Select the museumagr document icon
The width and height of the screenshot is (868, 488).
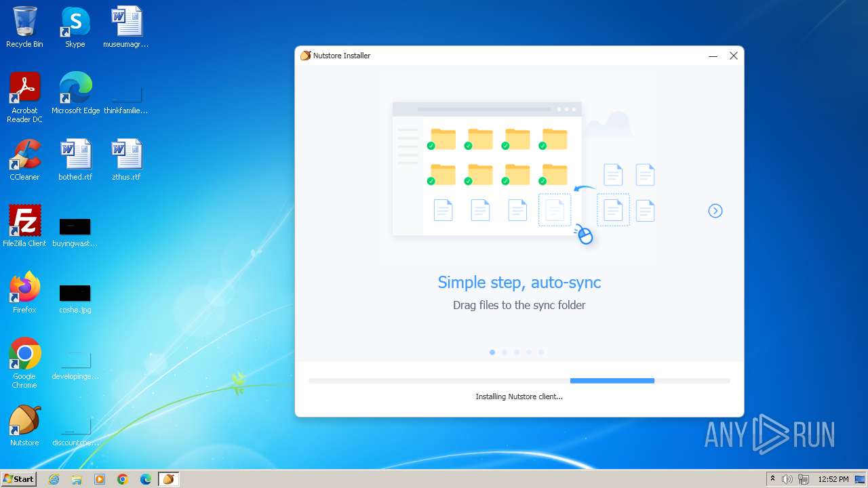[126, 27]
